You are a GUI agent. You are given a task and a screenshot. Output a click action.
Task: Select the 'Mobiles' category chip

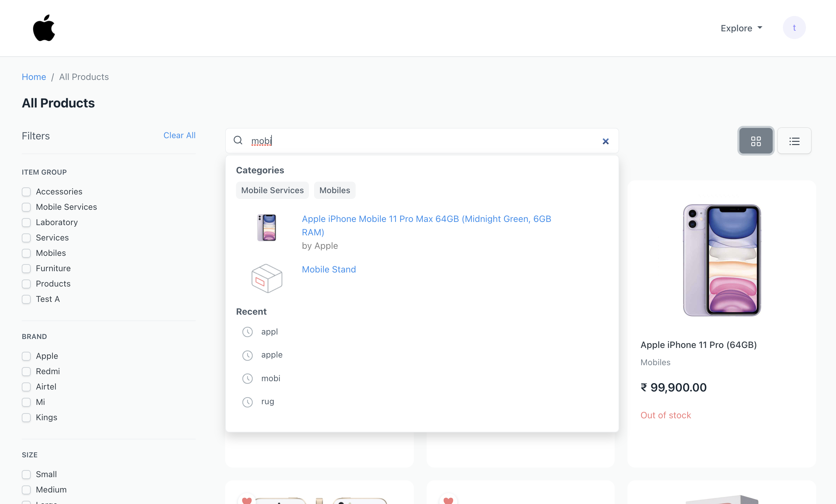335,190
